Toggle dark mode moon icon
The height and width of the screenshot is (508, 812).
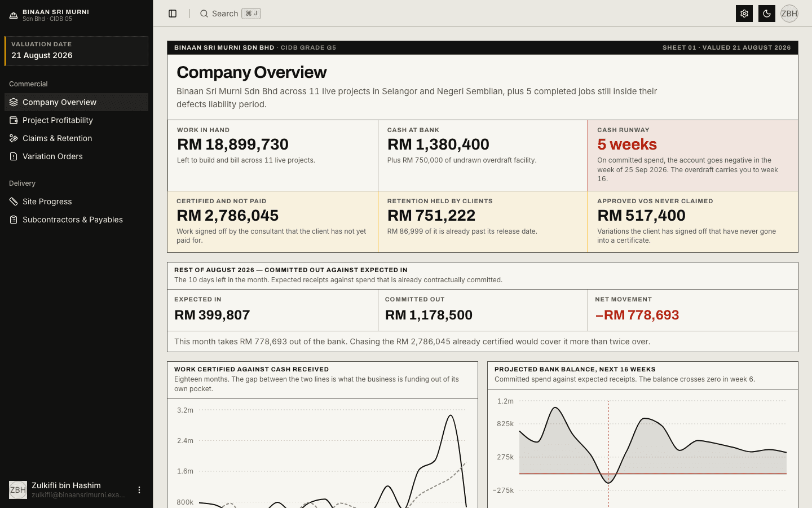click(767, 14)
